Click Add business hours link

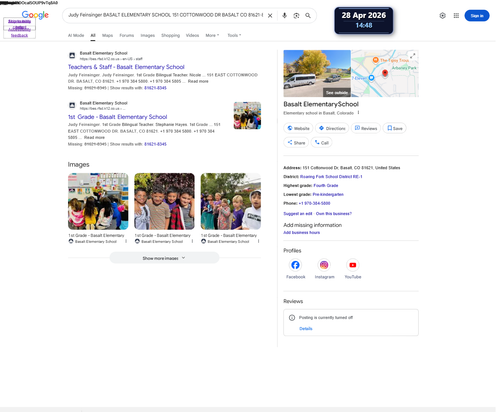pyautogui.click(x=301, y=233)
